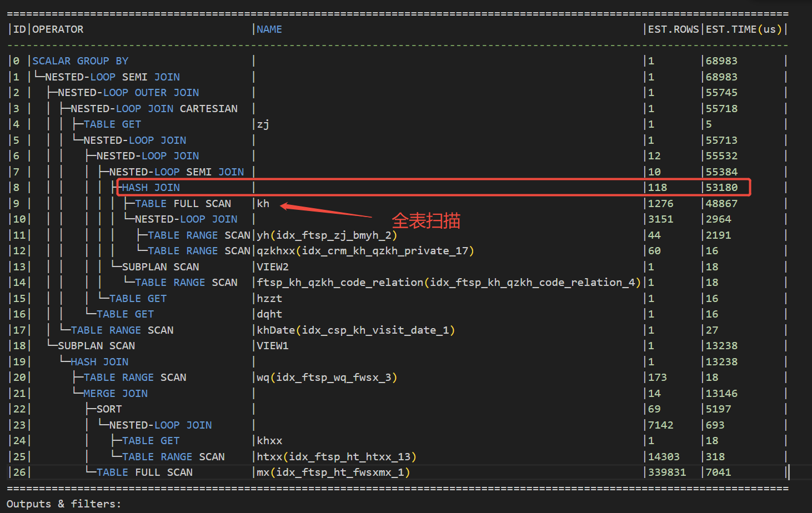This screenshot has width=812, height=513.
Task: Click the kh table name
Action: point(263,204)
